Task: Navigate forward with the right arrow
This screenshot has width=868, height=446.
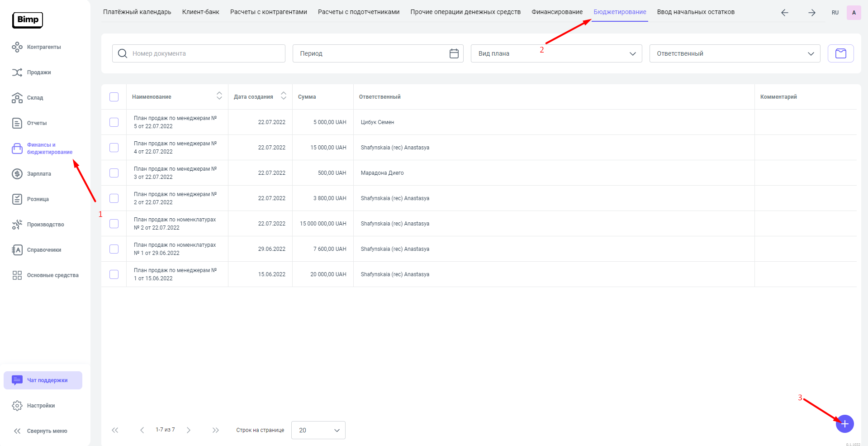Action: pyautogui.click(x=811, y=13)
